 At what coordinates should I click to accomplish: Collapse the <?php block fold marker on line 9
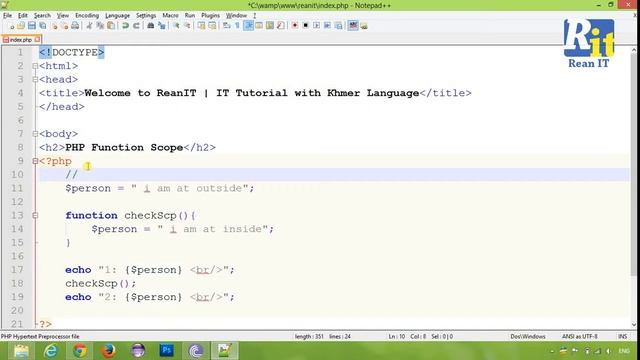35,161
